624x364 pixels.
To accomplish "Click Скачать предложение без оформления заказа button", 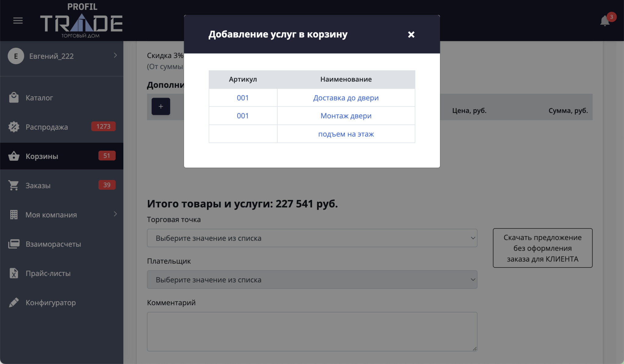I will click(x=542, y=248).
